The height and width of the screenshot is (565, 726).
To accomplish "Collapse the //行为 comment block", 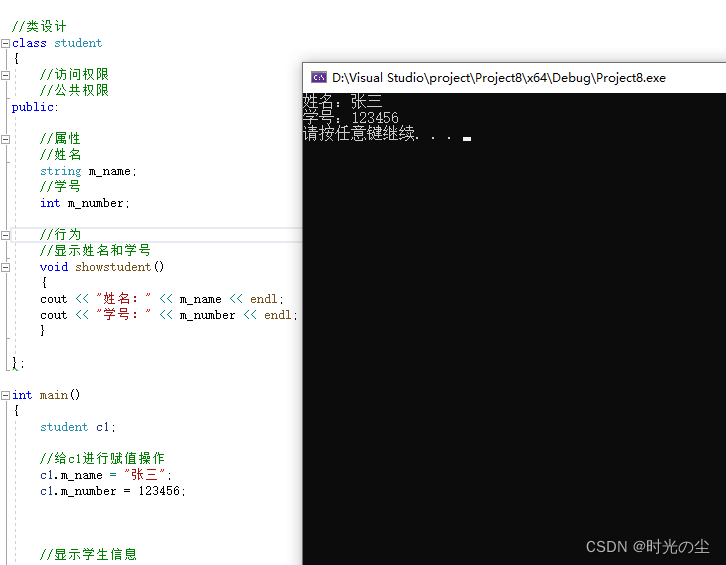I will point(6,235).
